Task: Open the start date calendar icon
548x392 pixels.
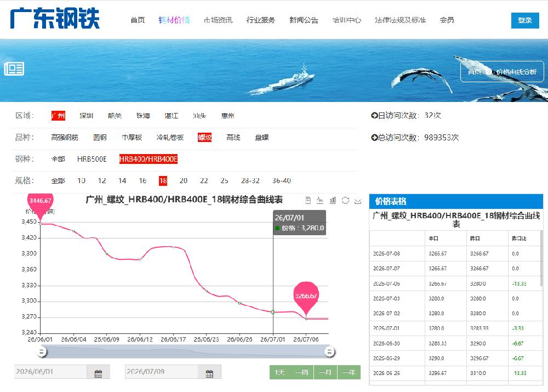Action: coord(98,373)
